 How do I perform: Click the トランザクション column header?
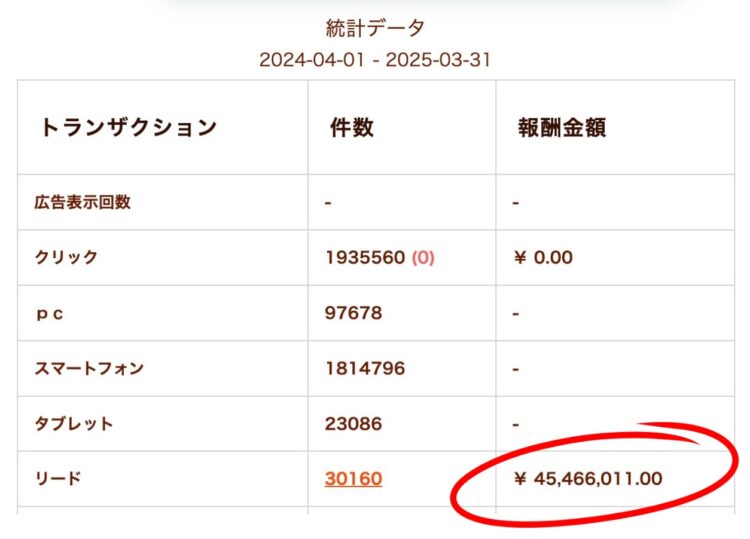pos(128,128)
